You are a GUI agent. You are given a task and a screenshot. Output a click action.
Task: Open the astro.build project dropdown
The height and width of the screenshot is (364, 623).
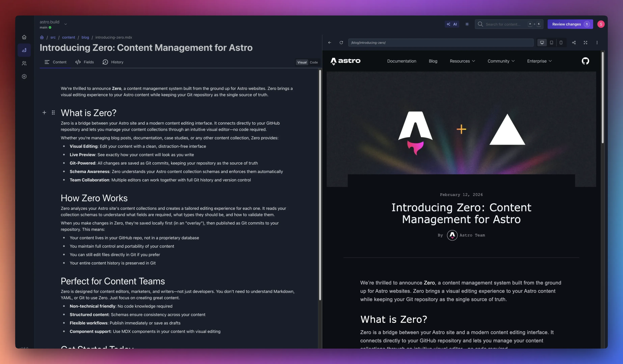tap(65, 24)
